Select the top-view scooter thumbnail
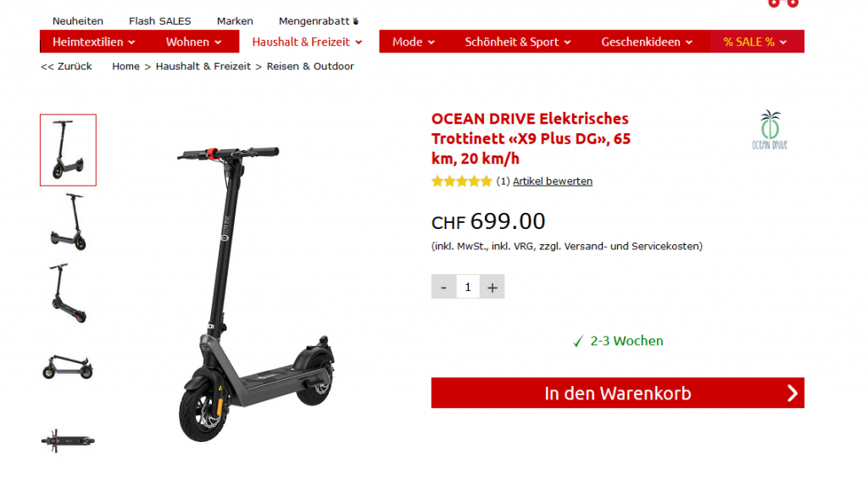The image size is (868, 497). [68, 441]
